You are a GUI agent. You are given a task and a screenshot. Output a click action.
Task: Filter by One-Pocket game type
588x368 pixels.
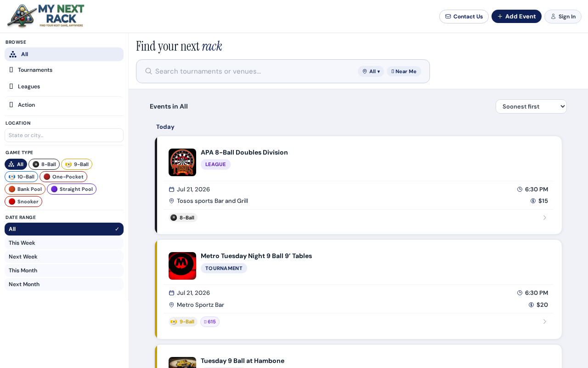tap(63, 177)
